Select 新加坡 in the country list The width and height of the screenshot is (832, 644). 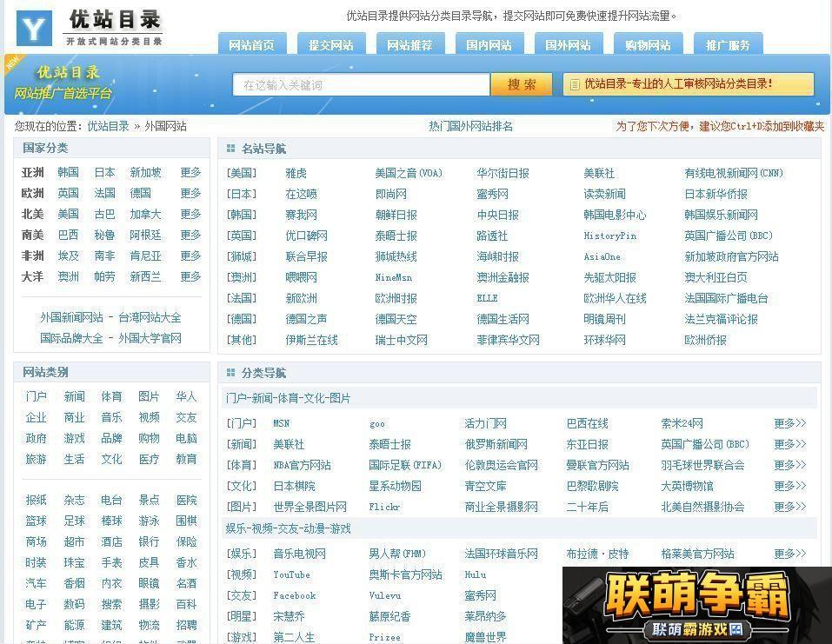click(x=145, y=172)
